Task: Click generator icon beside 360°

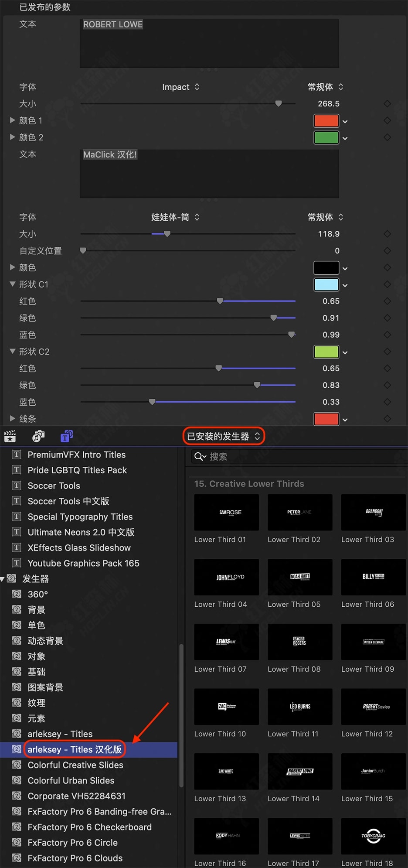Action: (x=17, y=594)
